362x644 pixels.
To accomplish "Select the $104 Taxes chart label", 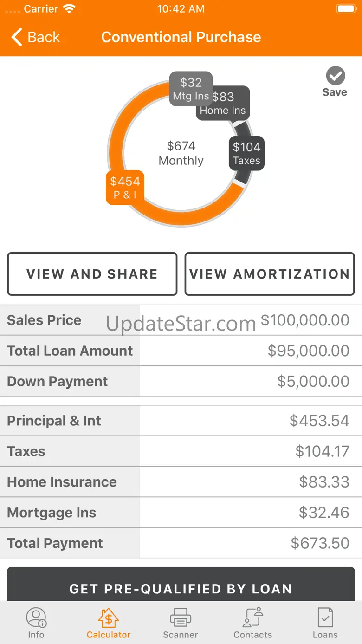I will 246,153.
